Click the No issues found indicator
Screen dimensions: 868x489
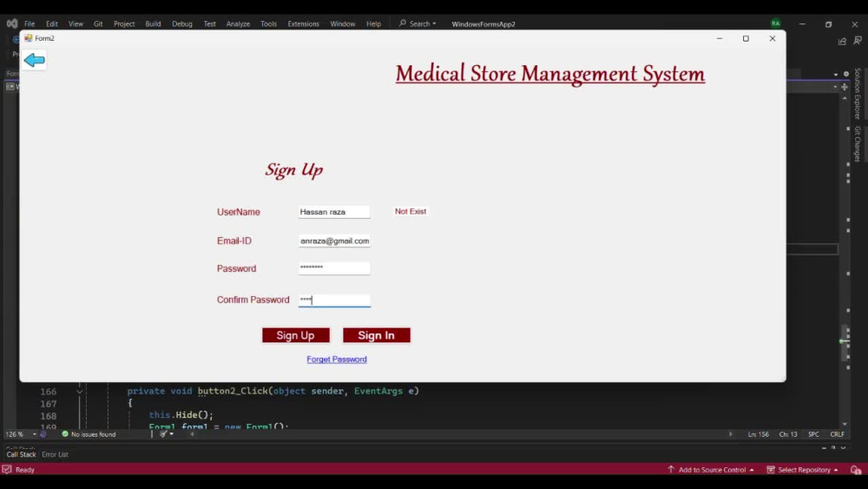[89, 434]
